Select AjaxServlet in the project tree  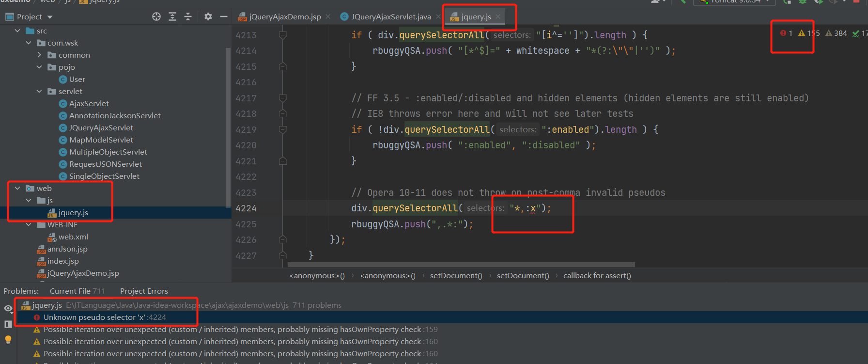pos(89,104)
